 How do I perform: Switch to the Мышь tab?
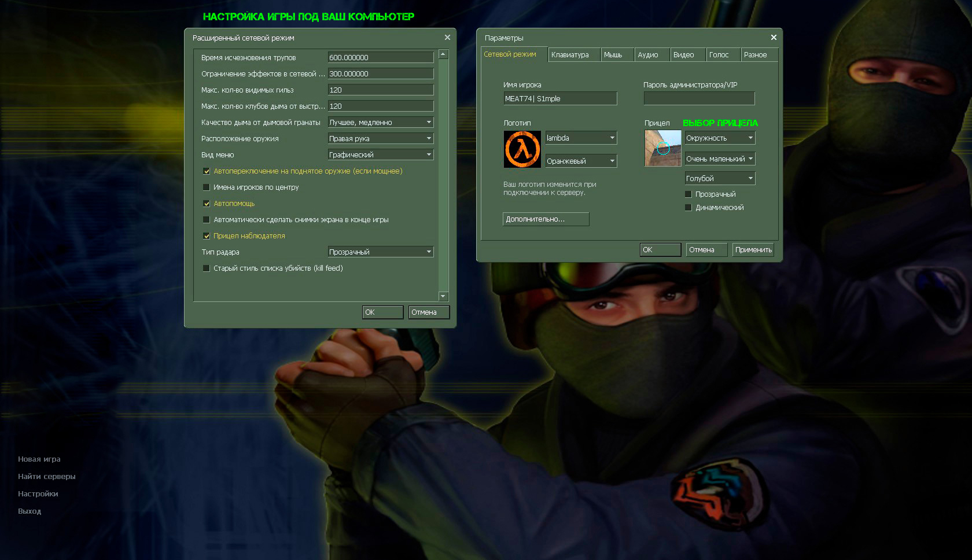click(x=617, y=55)
